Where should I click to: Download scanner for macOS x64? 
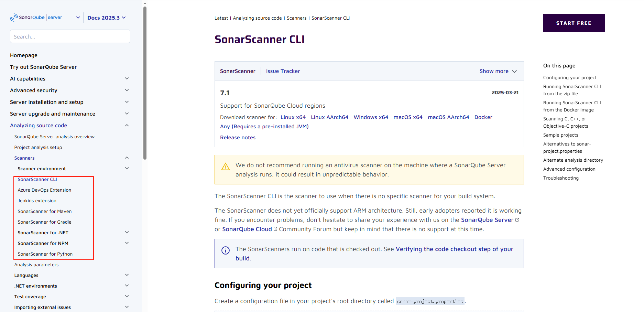[x=408, y=117]
